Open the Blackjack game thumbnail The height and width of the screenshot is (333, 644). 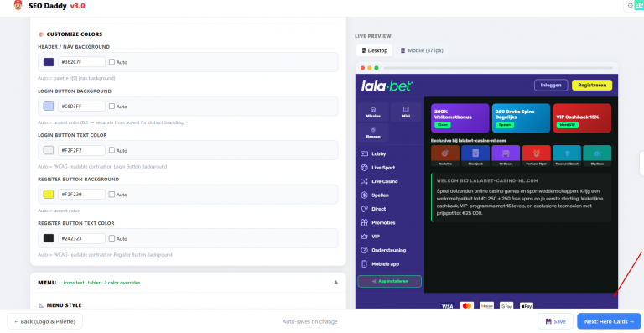point(475,156)
